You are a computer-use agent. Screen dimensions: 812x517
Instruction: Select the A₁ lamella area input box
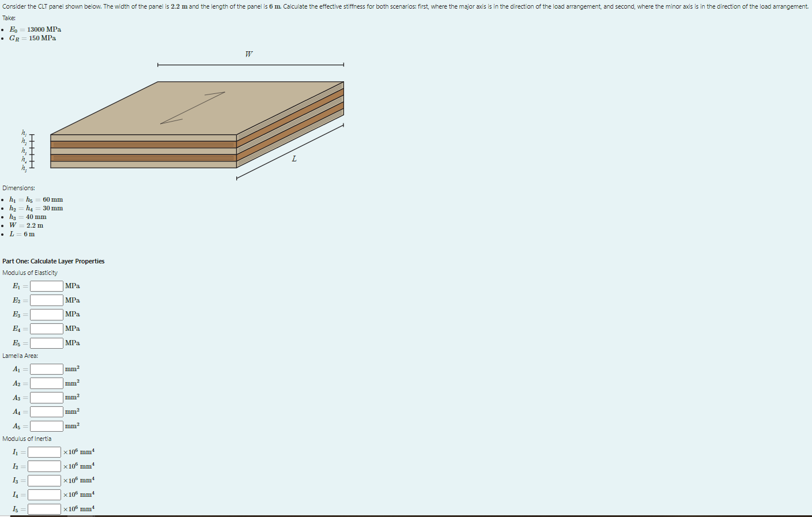(47, 369)
